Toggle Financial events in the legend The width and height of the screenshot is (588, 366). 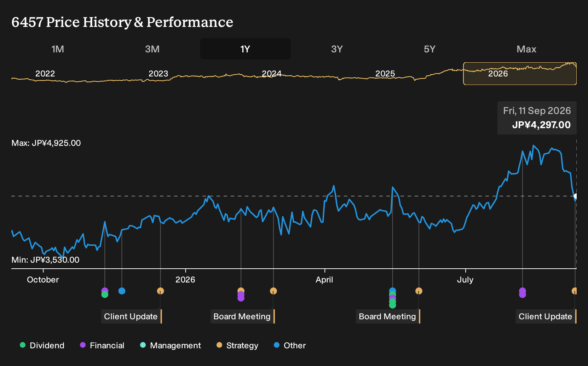(x=102, y=345)
